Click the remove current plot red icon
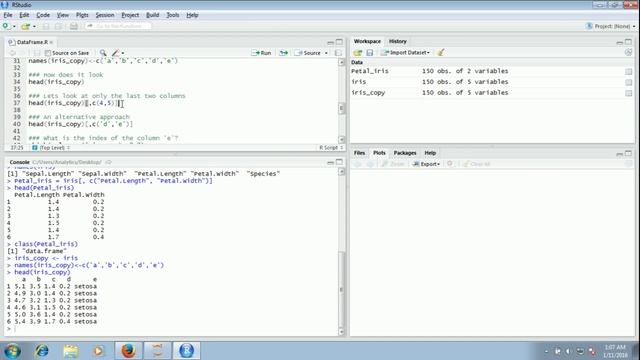640x360 pixels. (450, 164)
